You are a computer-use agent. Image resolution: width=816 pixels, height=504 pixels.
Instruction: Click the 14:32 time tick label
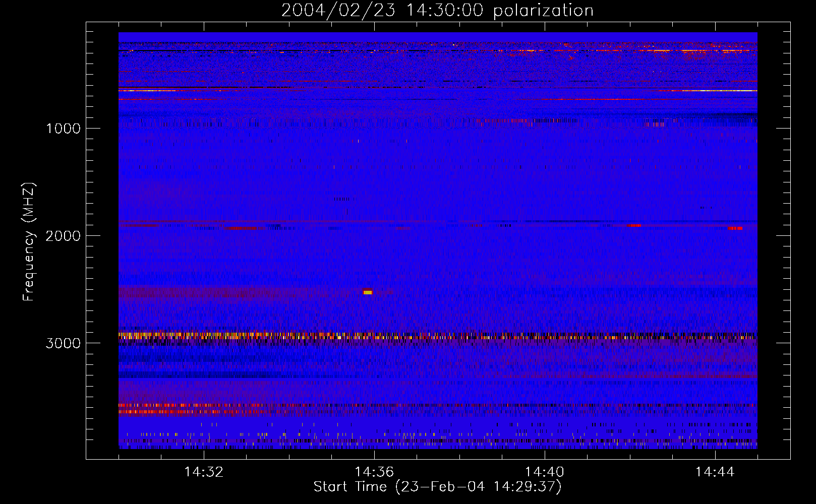tap(204, 472)
